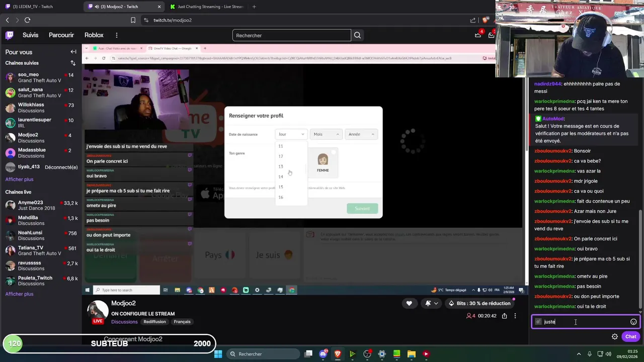Focus the chat message input box

pos(586,322)
